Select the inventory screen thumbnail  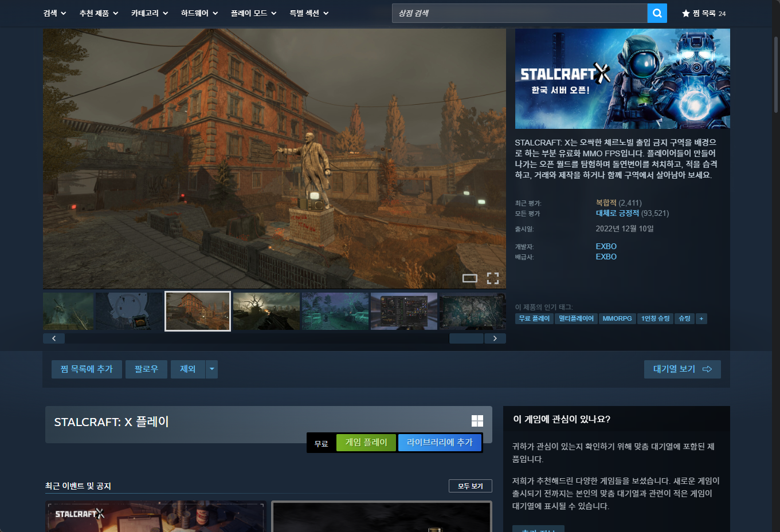pyautogui.click(x=404, y=311)
